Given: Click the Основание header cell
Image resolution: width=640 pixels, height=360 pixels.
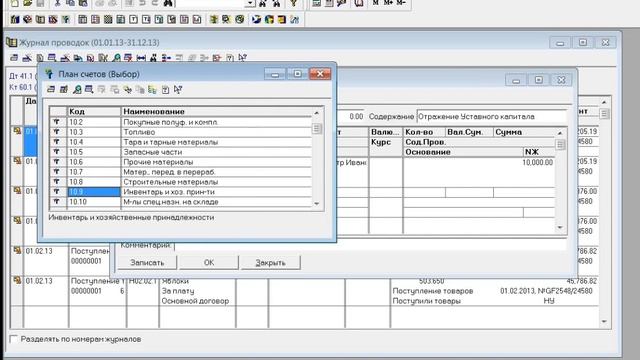Looking at the screenshot, I should [463, 152].
